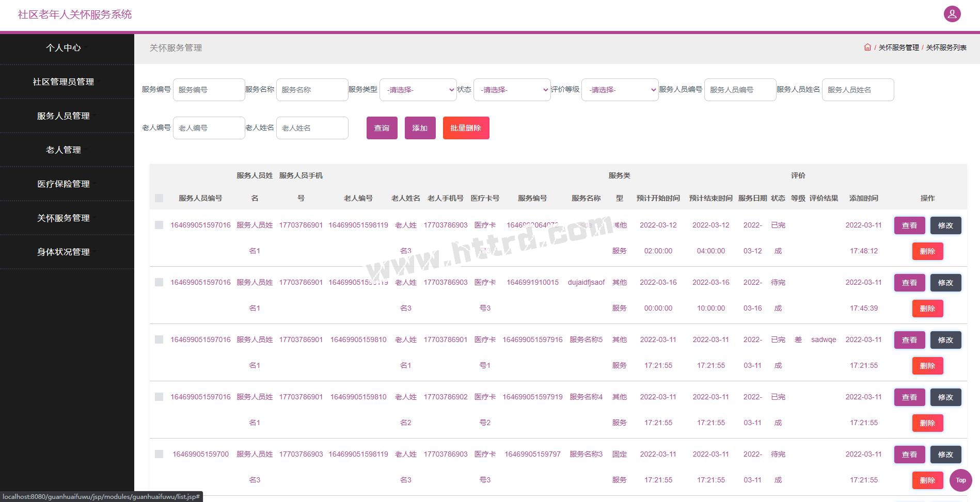Viewport: 980px width, 502px height.
Task: Toggle the select-all checkbox in table header
Action: tap(159, 198)
